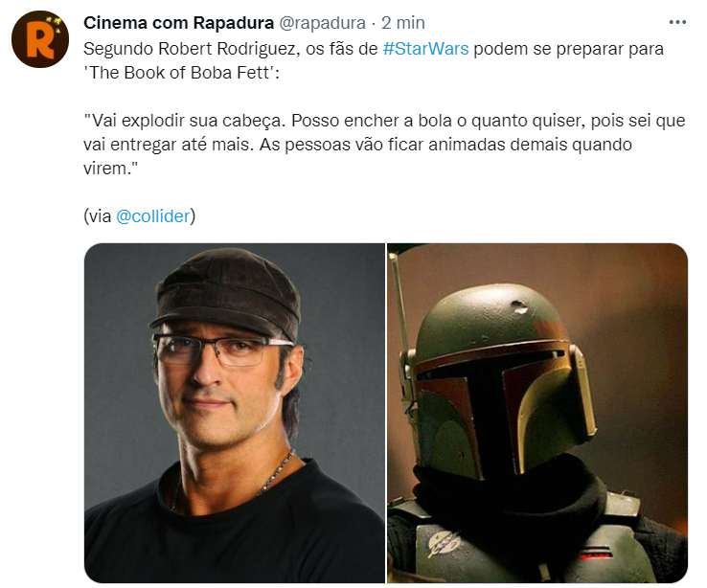Screen dimensions: 707x588
Task: View the left photo of the man in cap
Action: pyautogui.click(x=235, y=413)
